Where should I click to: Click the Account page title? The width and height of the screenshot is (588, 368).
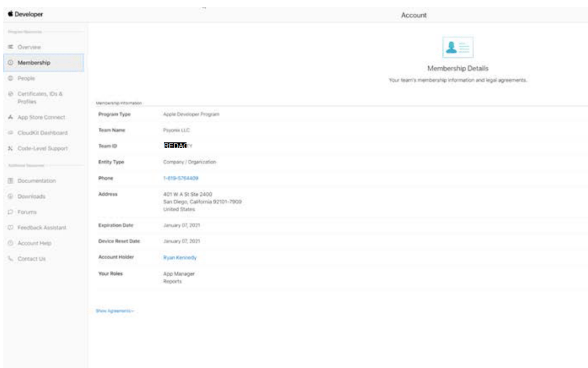pyautogui.click(x=414, y=16)
